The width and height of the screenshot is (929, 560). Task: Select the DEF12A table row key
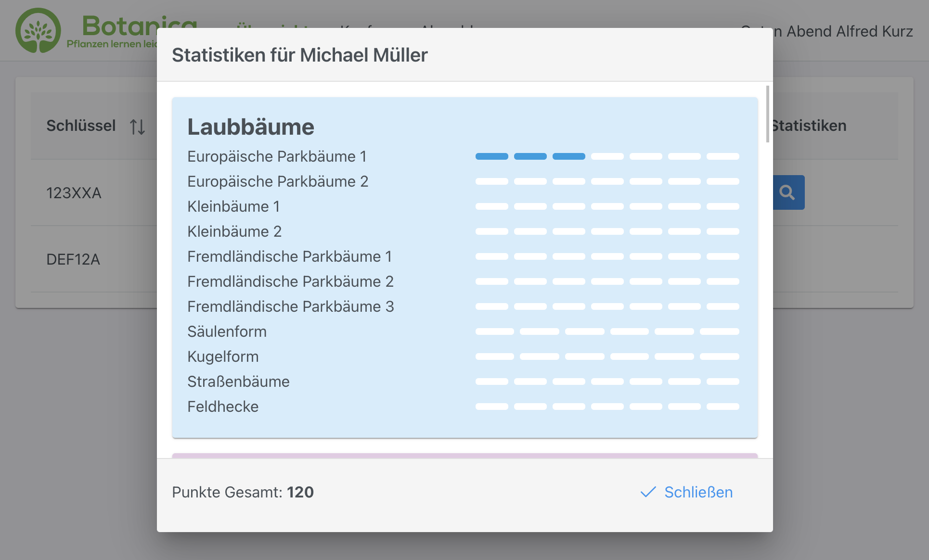(x=73, y=259)
